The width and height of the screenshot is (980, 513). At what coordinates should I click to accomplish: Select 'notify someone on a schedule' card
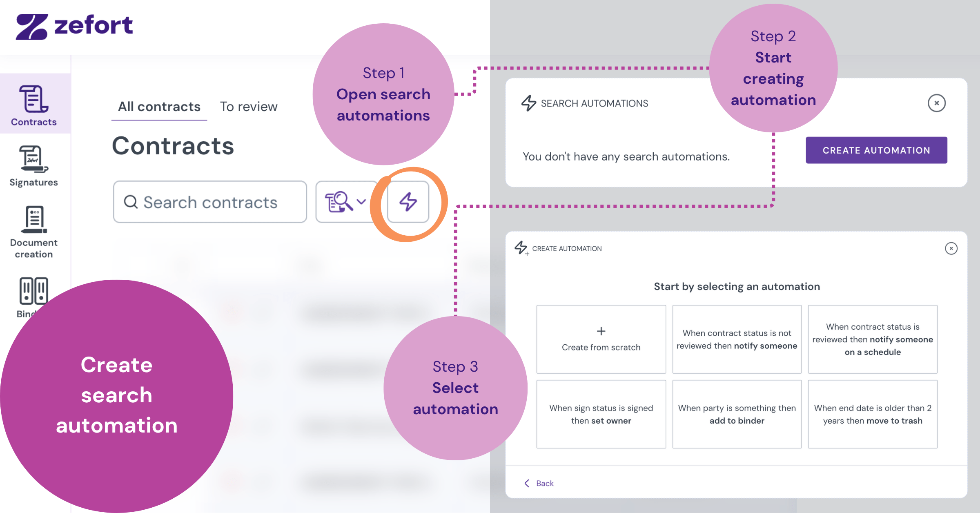click(873, 339)
